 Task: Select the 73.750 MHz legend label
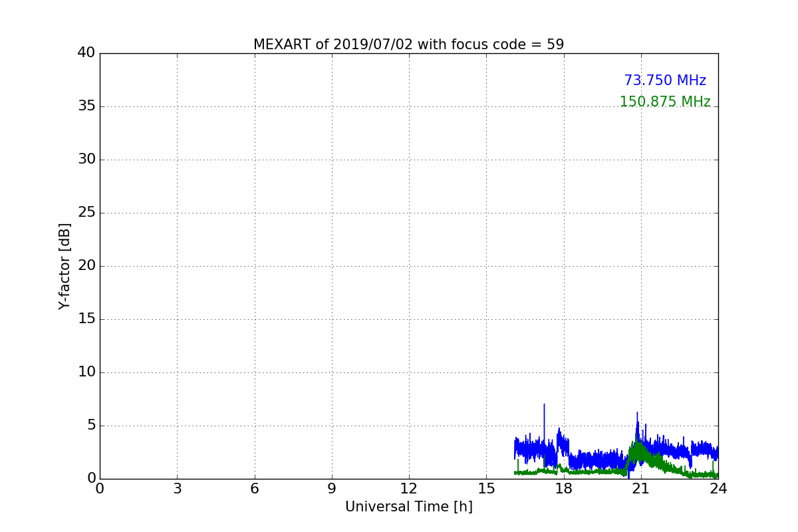point(665,80)
